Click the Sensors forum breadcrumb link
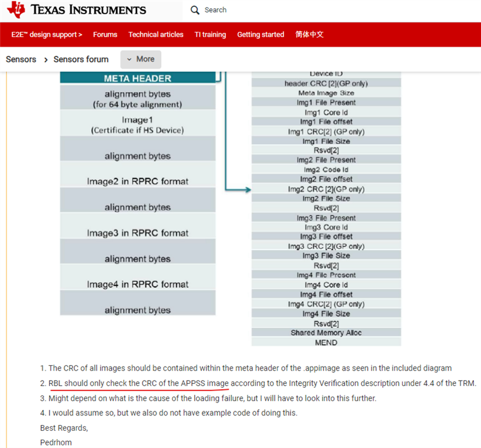Image resolution: width=481 pixels, height=448 pixels. [x=81, y=59]
